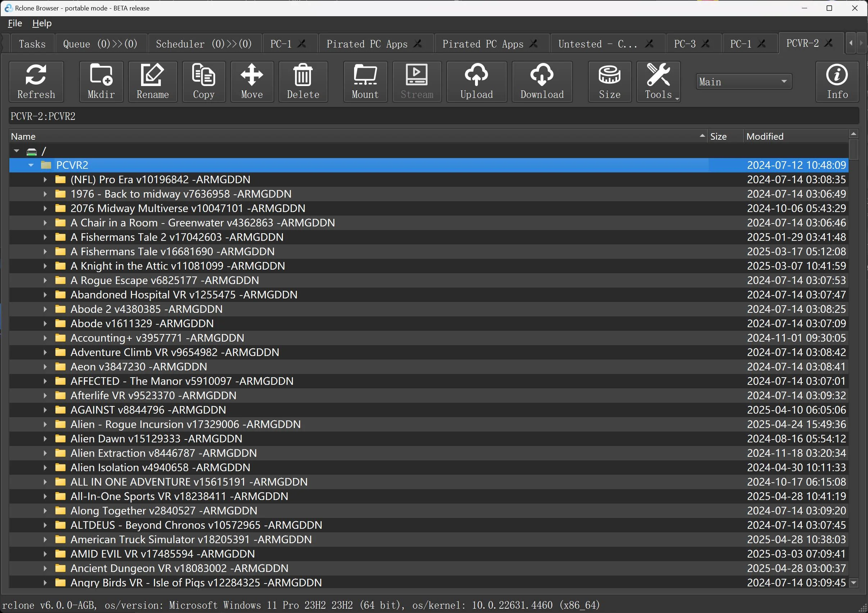Select the Mkdir tool to create a folder
868x613 pixels.
(100, 81)
